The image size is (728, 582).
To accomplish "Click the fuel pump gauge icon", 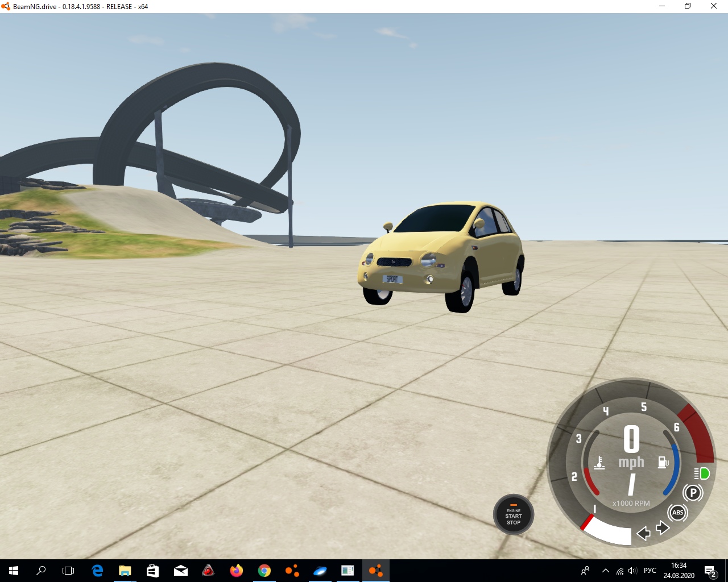I will coord(663,463).
